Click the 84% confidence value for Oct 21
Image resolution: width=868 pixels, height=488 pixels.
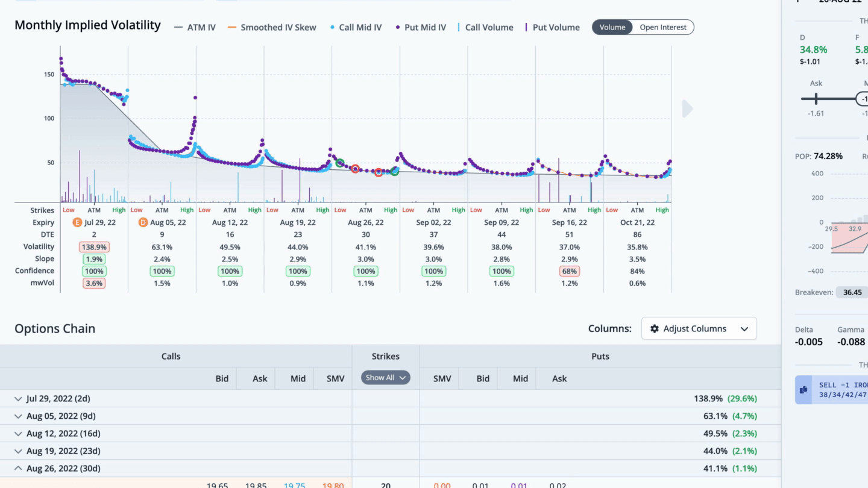coord(637,271)
